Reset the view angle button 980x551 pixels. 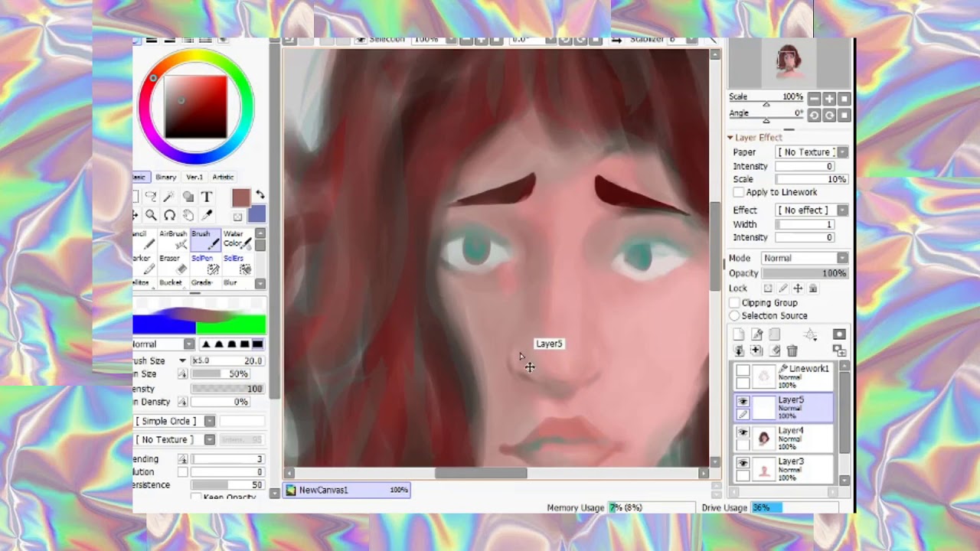click(844, 115)
